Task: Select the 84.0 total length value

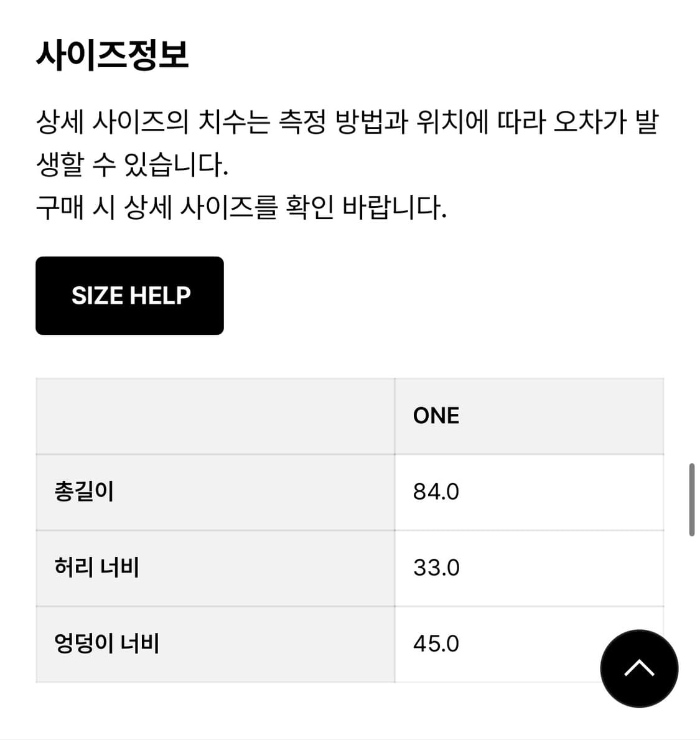Action: coord(436,492)
